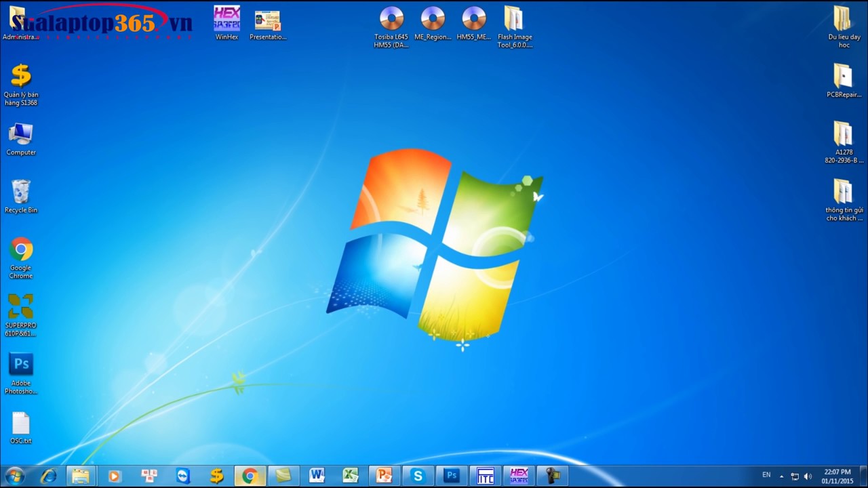
Task: Select the ME_Region disc image icon
Action: (x=433, y=23)
